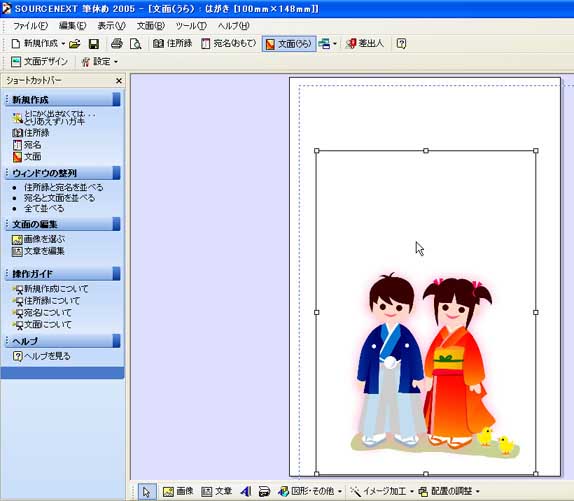
Task: Click the 新規作成 toolbar button
Action: tap(34, 44)
